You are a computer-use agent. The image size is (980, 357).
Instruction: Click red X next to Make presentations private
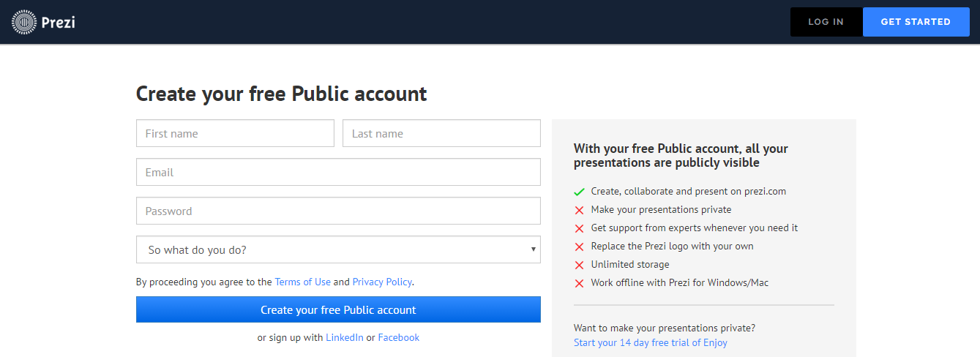pyautogui.click(x=579, y=210)
